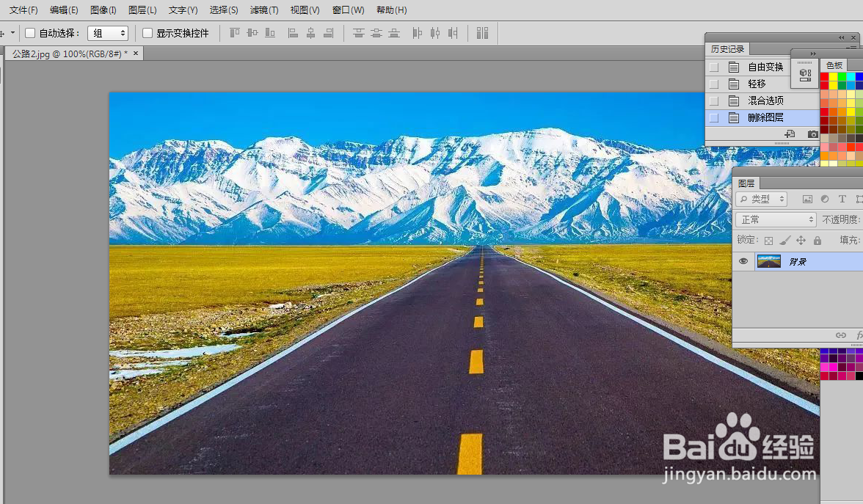Click the align left edges icon
Screen dimensions: 863x504
point(294,33)
